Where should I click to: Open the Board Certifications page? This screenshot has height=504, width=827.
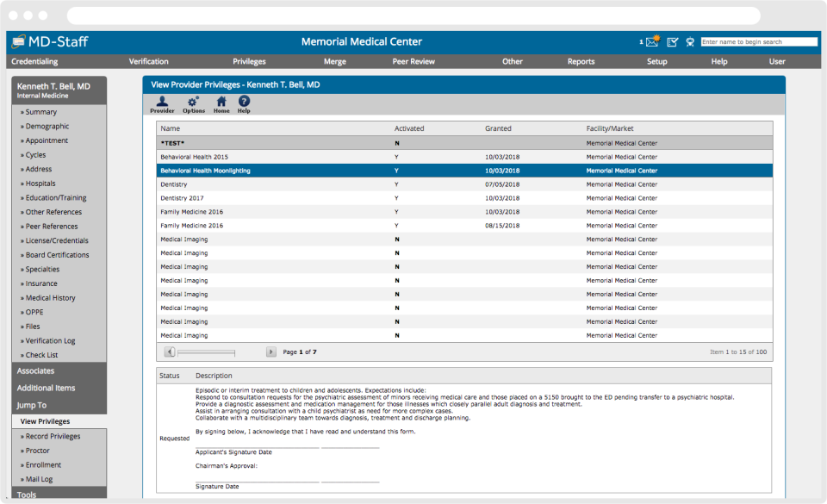(57, 254)
